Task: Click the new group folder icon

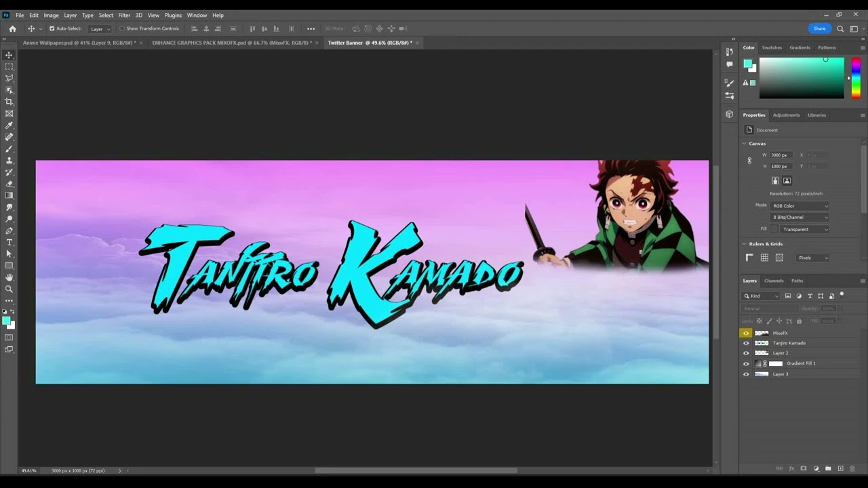Action: (828, 468)
